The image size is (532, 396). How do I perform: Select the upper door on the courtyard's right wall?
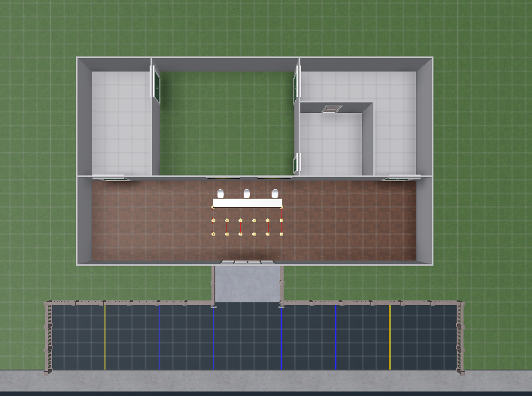coord(297,85)
